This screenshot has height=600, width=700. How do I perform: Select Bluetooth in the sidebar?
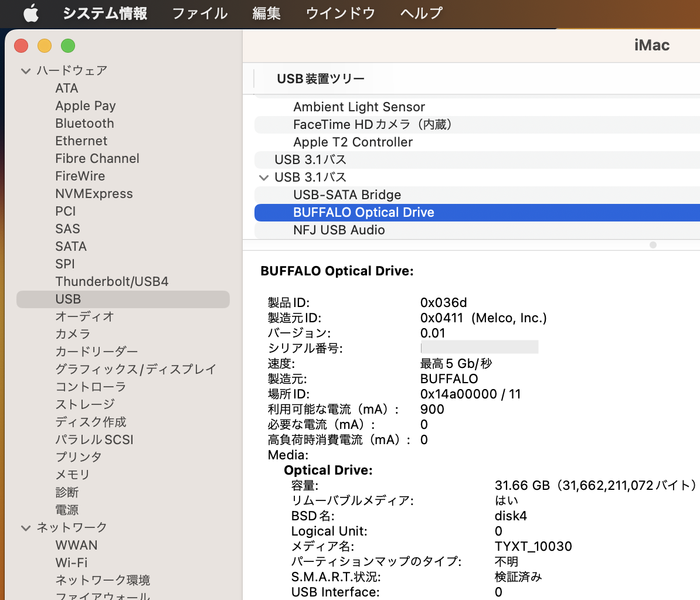pyautogui.click(x=84, y=124)
